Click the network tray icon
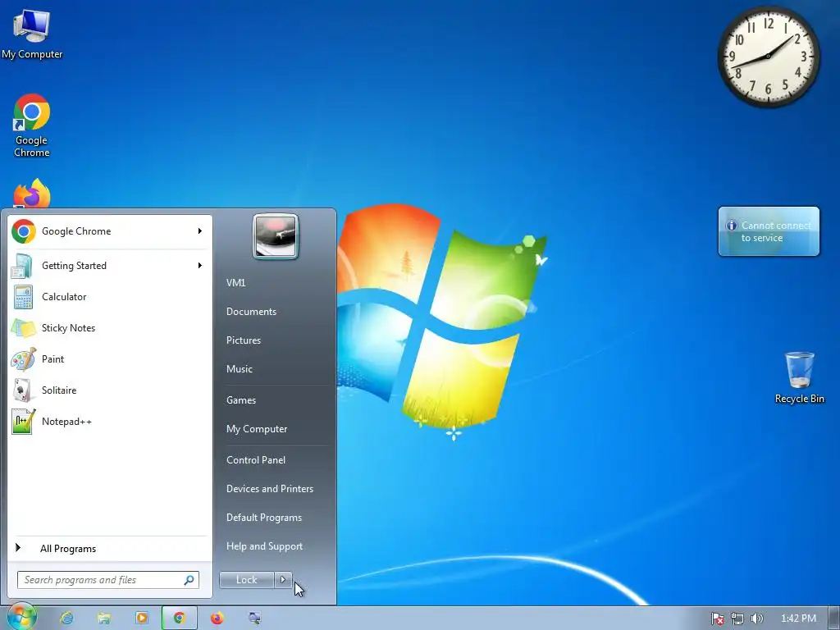This screenshot has width=840, height=630. coord(737,619)
